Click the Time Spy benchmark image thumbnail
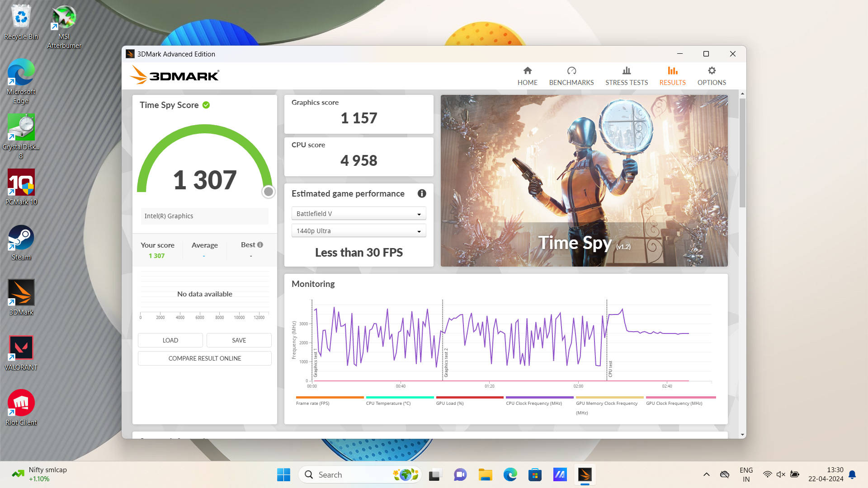Screen dimensions: 868x488 584,180
